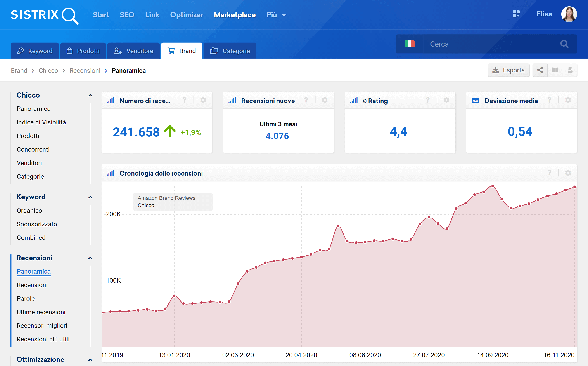Screen dimensions: 588x366
Task: Collapse the Ottimizzazione sidebar section
Action: [x=90, y=360]
